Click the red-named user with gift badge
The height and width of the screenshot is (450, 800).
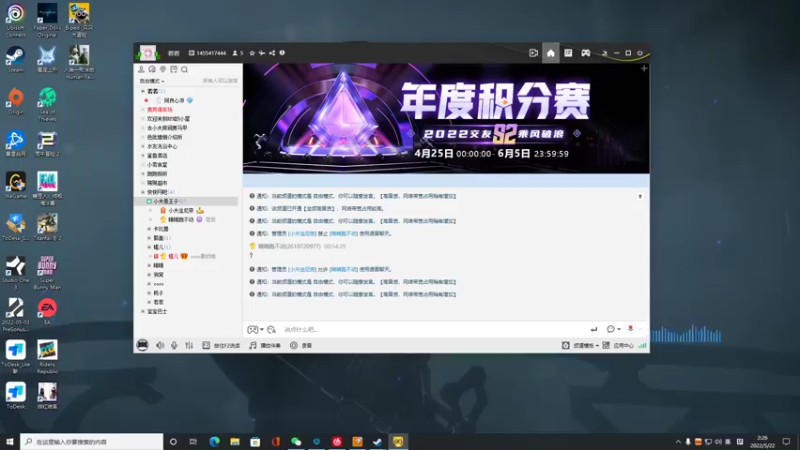point(184,256)
